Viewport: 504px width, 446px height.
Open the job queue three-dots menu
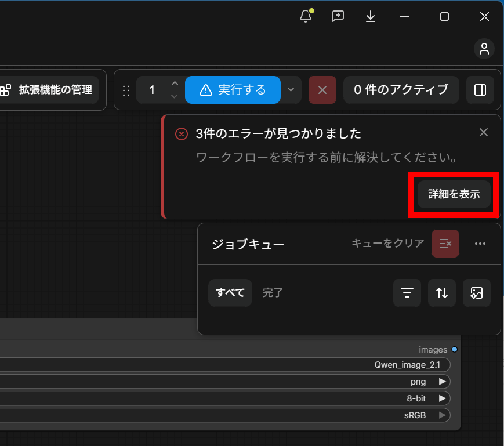pyautogui.click(x=480, y=244)
